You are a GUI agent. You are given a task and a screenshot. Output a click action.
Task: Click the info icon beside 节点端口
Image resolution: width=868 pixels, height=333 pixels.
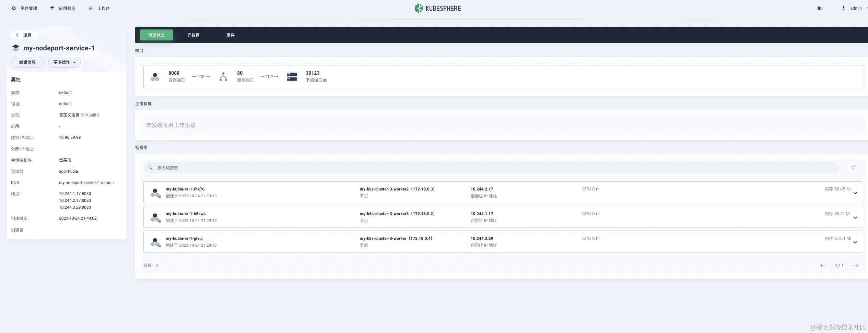(x=325, y=81)
